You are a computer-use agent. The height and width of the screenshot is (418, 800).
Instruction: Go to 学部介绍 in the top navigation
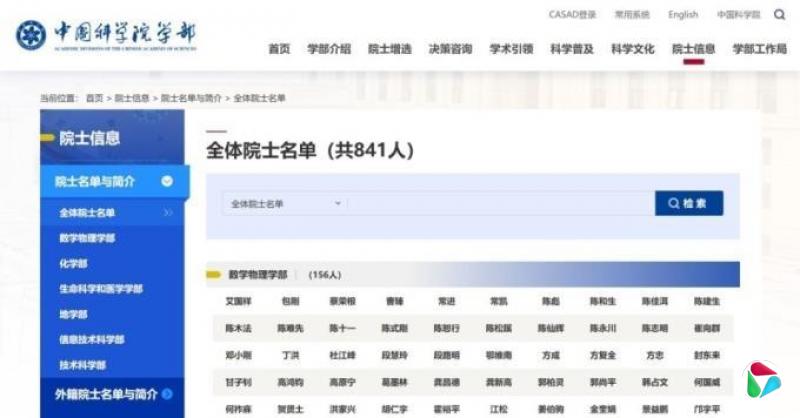click(329, 48)
